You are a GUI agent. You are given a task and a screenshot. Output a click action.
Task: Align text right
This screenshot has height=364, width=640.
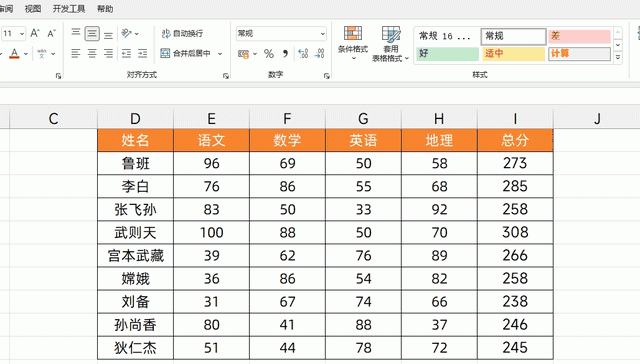click(108, 53)
